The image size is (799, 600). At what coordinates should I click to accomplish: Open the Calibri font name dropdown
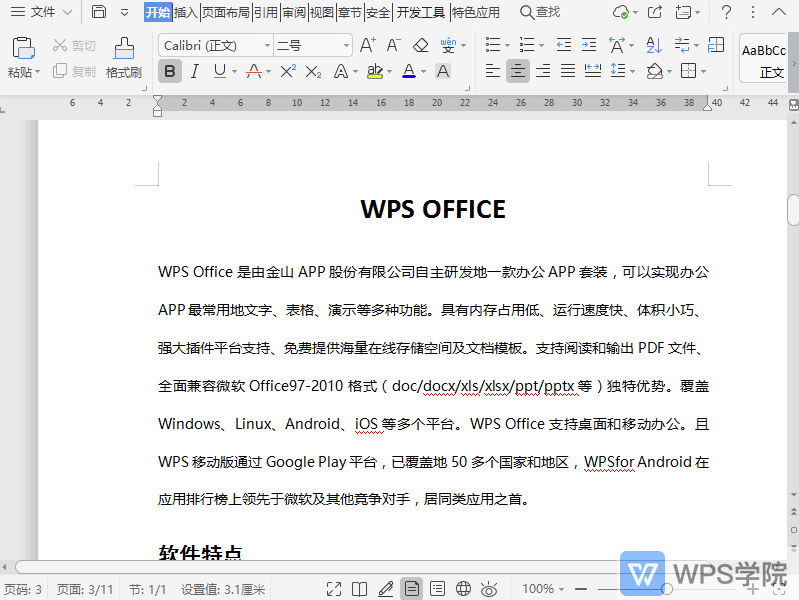coord(268,46)
